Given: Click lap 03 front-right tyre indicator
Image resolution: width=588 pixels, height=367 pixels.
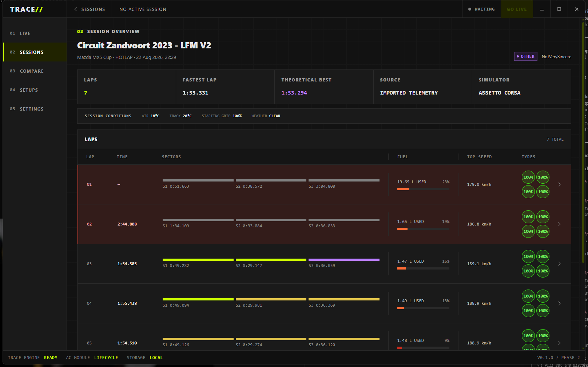Looking at the screenshot, I should point(543,256).
